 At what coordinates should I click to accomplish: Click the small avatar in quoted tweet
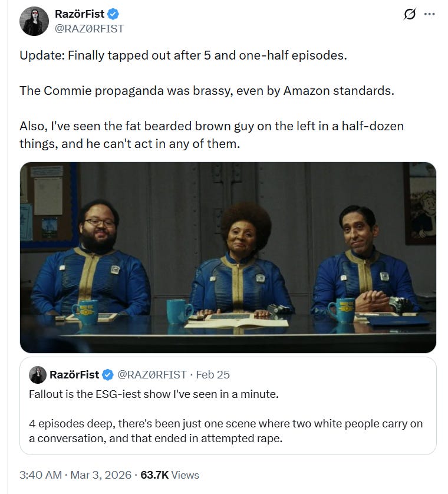tap(38, 375)
